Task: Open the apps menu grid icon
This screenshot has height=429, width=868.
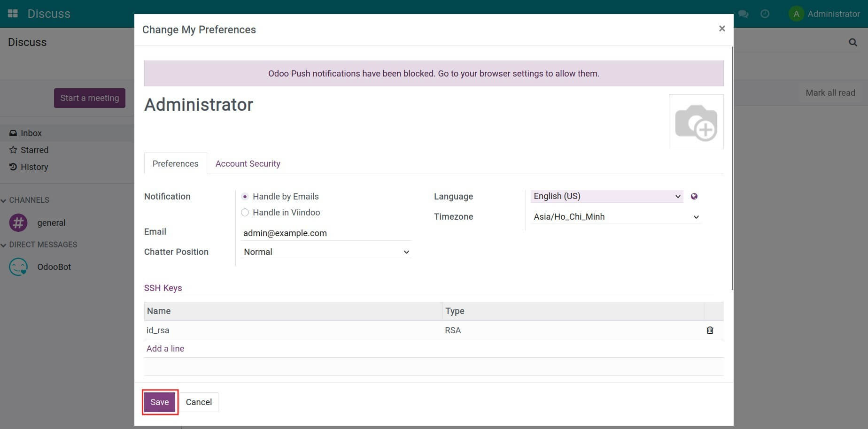Action: tap(12, 13)
